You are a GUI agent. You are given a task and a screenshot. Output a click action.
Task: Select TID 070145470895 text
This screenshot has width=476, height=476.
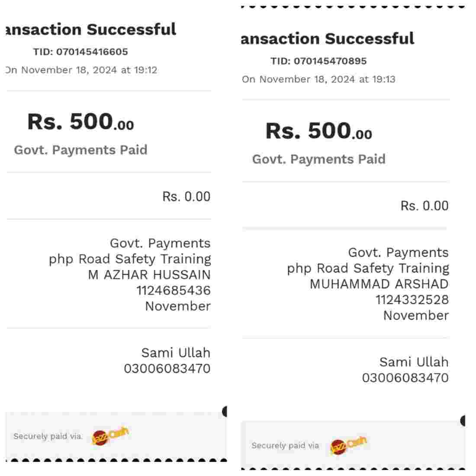coord(318,61)
